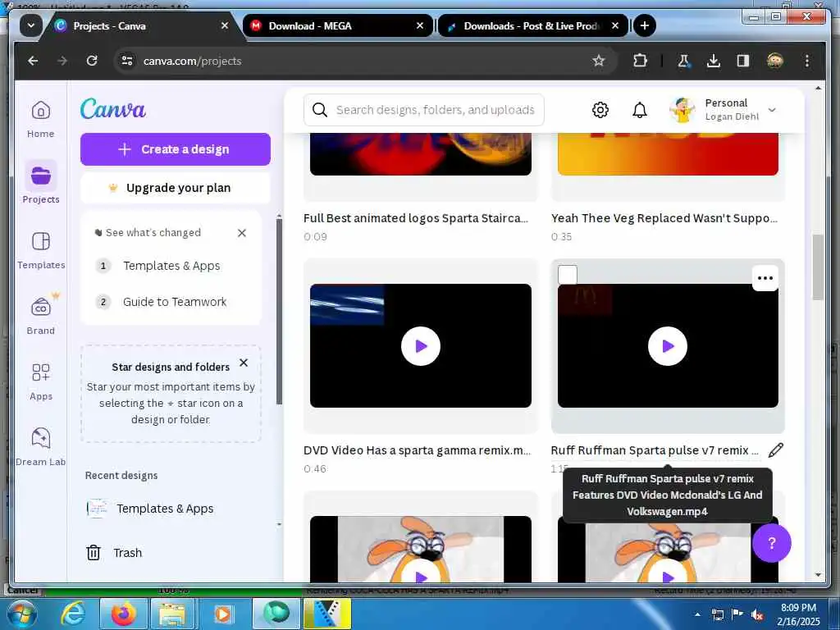Open Chrome three-dot menu
Image resolution: width=840 pixels, height=630 pixels.
tap(807, 61)
